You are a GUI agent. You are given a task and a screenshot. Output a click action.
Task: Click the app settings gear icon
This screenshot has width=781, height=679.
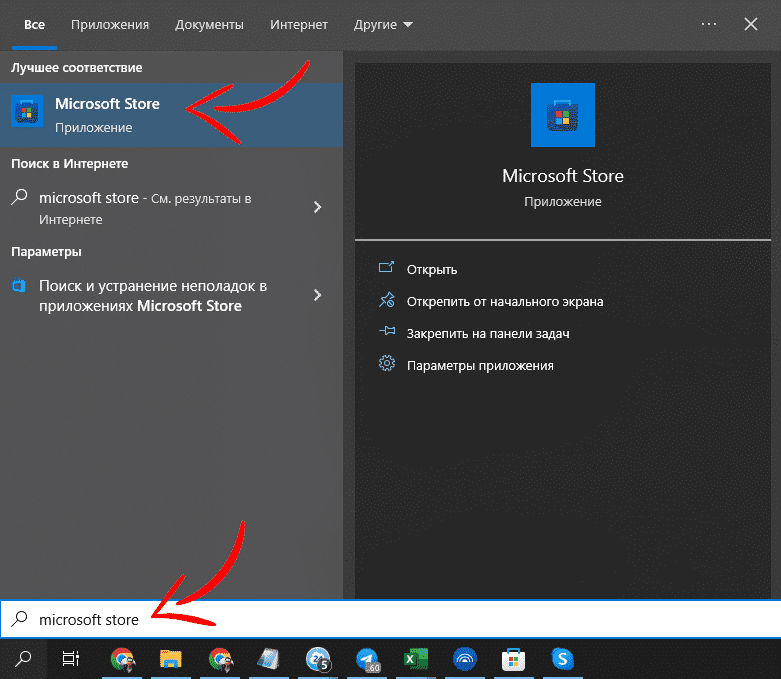[x=387, y=364]
